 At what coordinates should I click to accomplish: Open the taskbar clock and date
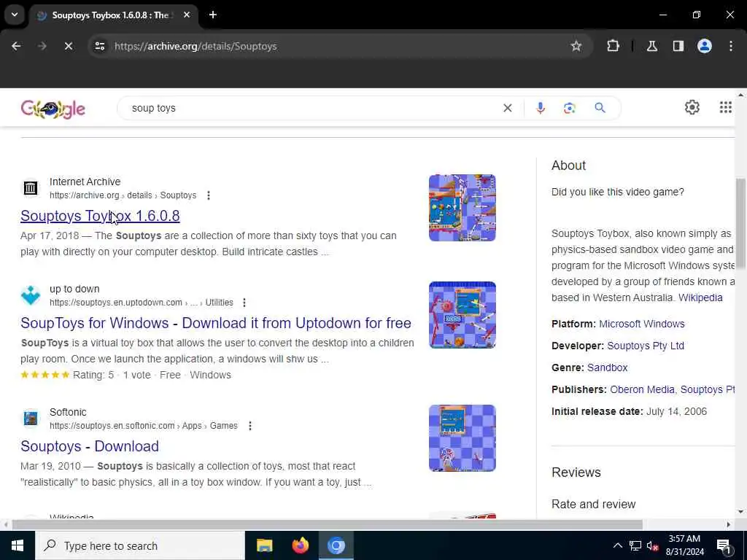(x=684, y=545)
